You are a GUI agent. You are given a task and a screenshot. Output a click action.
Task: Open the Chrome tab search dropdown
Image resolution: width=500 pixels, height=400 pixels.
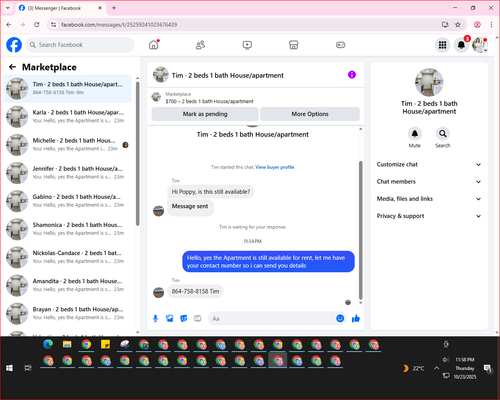tap(8, 8)
